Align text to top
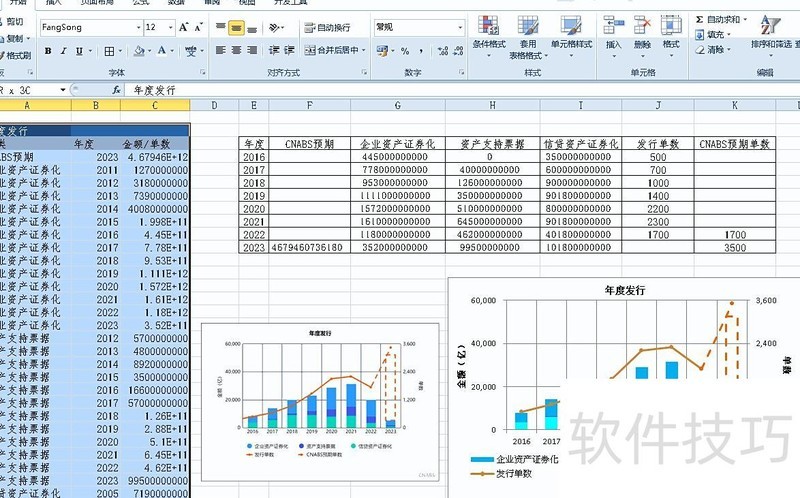Screen dimensions: 800x498 click(x=220, y=27)
